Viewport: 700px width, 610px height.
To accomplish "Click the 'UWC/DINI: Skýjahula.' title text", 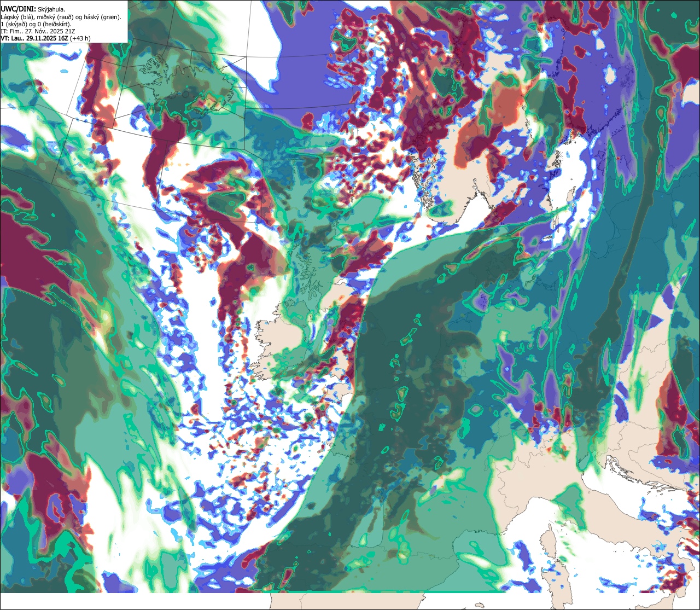I will tap(33, 9).
